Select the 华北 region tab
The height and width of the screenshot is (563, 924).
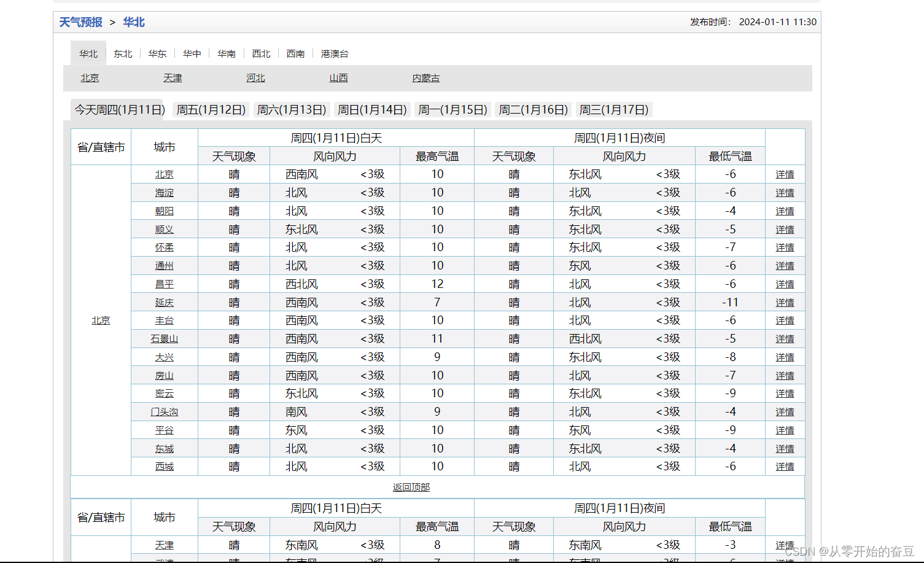[x=88, y=54]
